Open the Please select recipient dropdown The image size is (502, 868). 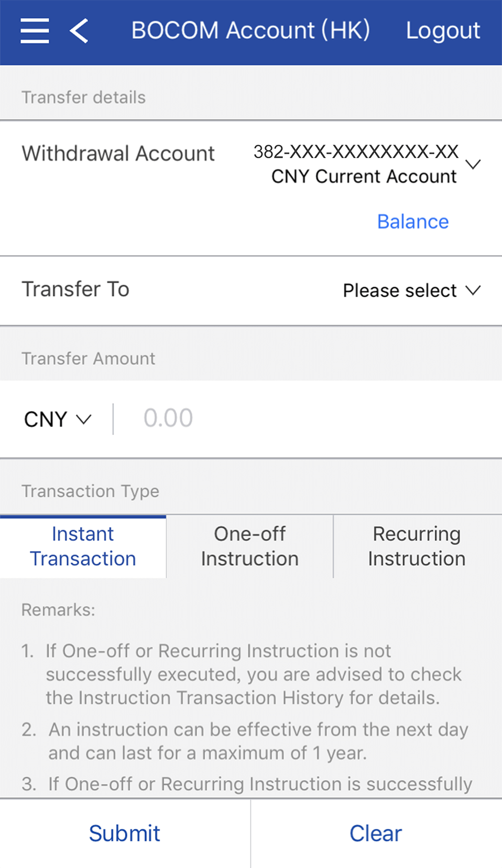point(400,290)
